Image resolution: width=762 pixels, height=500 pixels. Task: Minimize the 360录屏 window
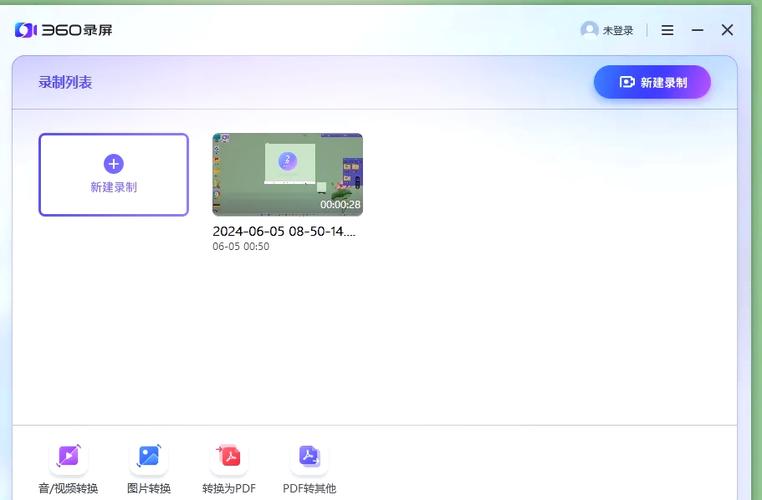697,30
